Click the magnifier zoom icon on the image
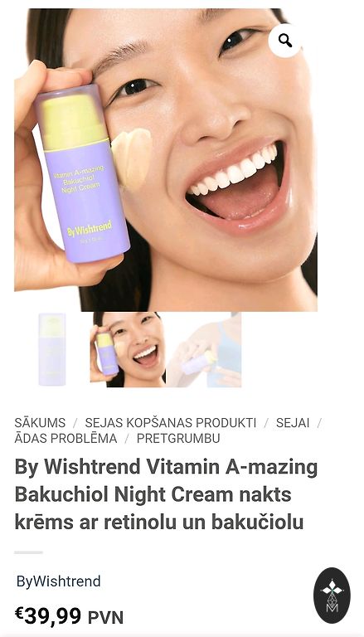 tap(285, 40)
